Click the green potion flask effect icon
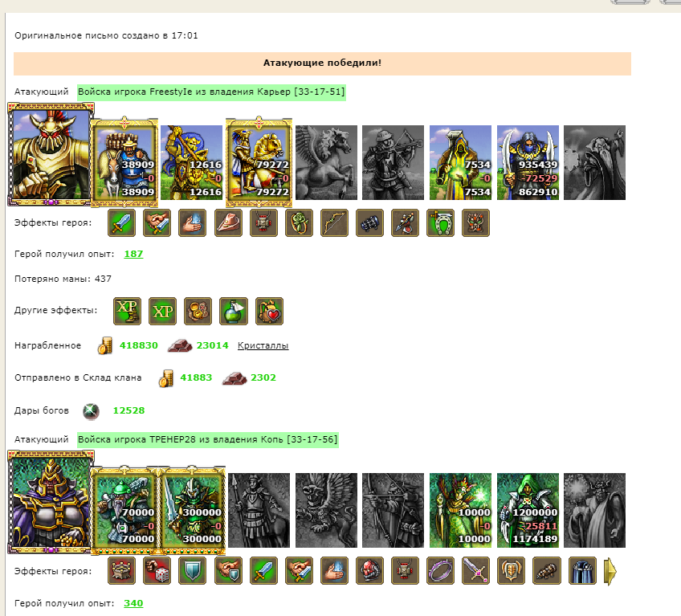 click(x=234, y=311)
